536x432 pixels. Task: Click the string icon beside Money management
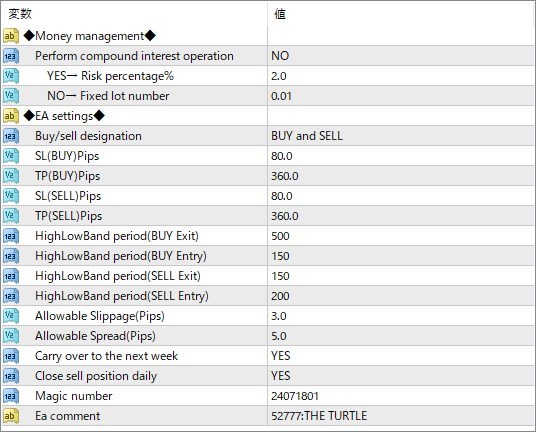11,36
